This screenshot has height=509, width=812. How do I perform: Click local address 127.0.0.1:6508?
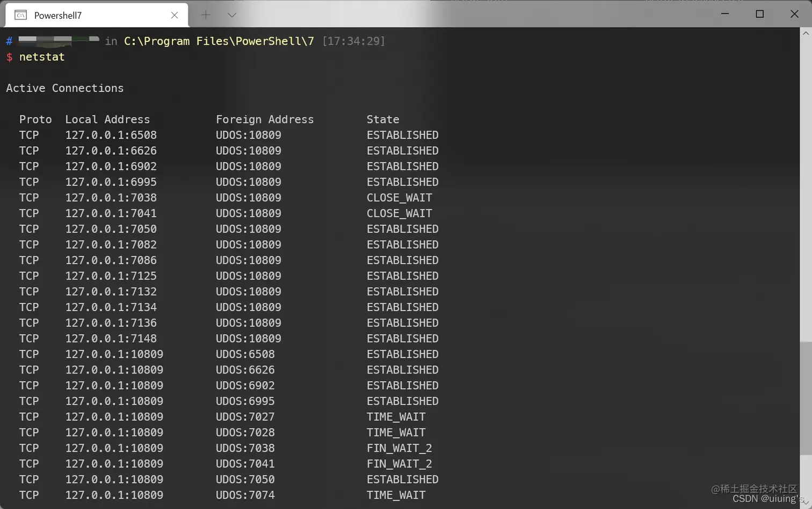pos(111,135)
